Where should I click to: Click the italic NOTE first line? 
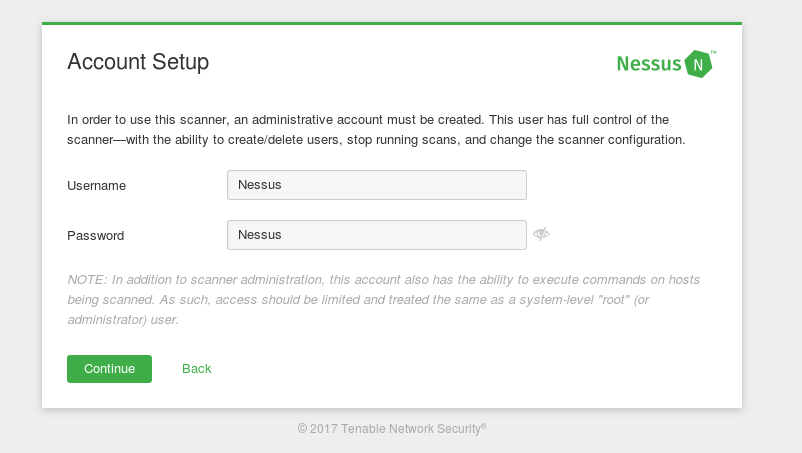[384, 280]
